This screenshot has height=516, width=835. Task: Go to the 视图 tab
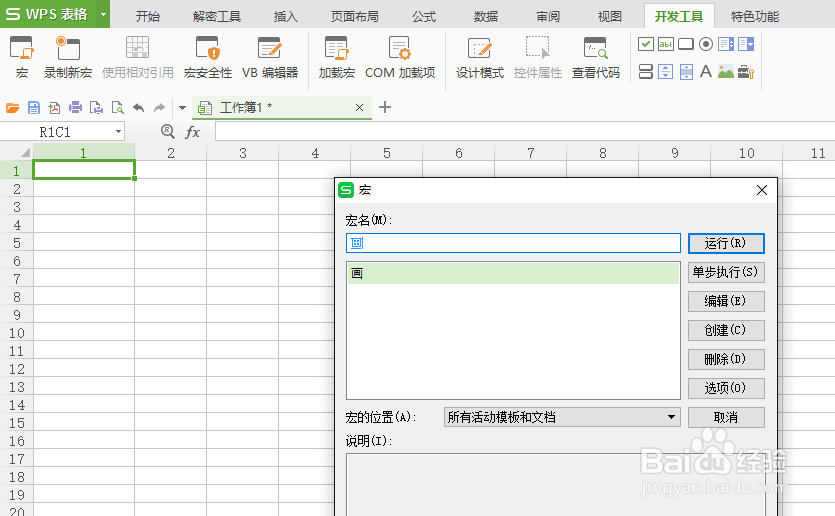(x=610, y=17)
